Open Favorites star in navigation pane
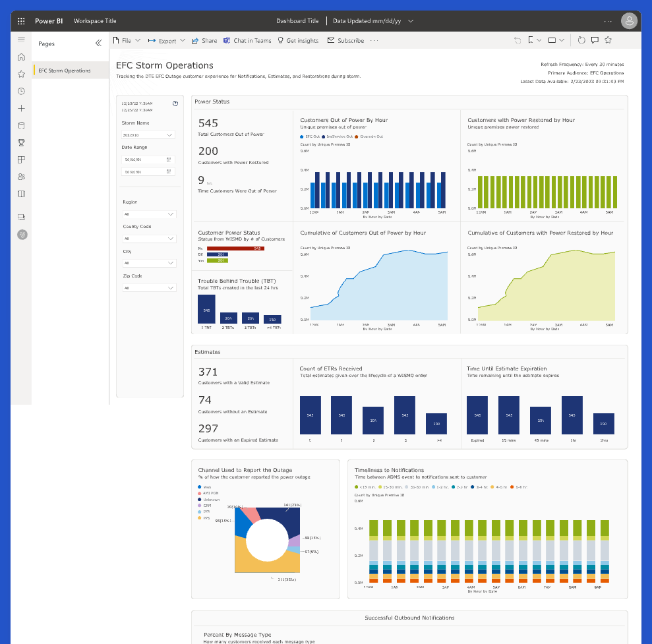652x644 pixels. click(x=21, y=74)
